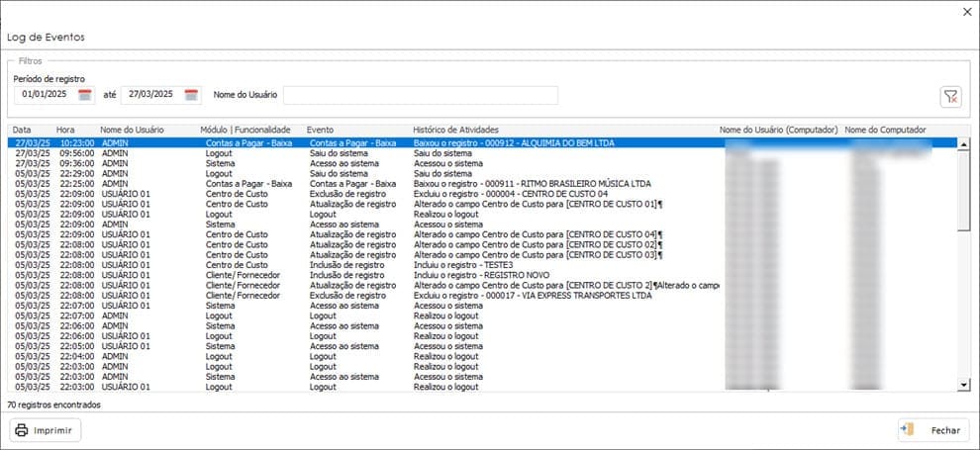Viewport: 980px width, 450px height.
Task: Sort by the Hora column header
Action: click(65, 130)
